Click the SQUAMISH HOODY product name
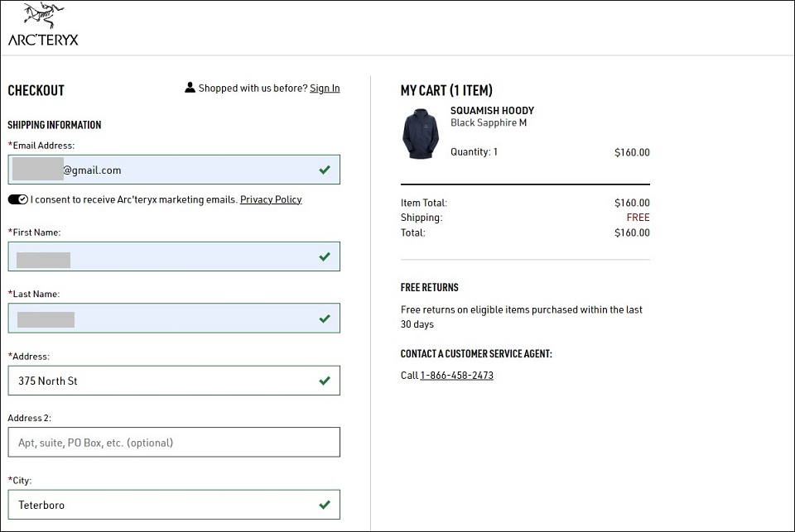Image resolution: width=795 pixels, height=532 pixels. (492, 110)
